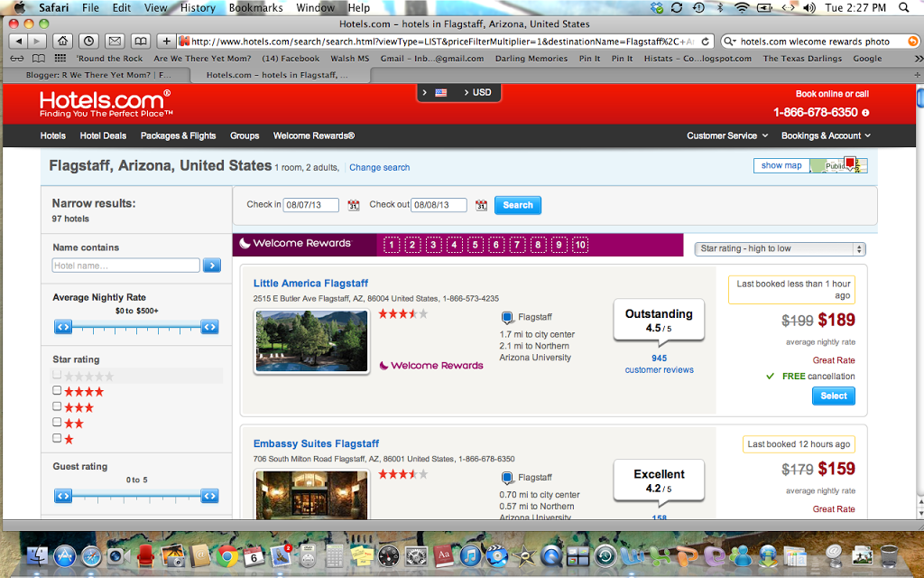Open the History clock toolbar icon
The height and width of the screenshot is (578, 924).
pyautogui.click(x=88, y=42)
